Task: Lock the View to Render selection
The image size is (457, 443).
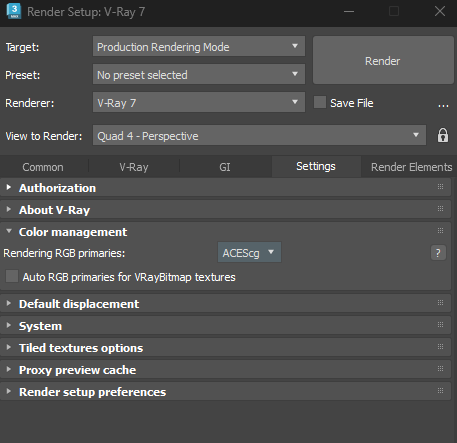Action: [443, 135]
